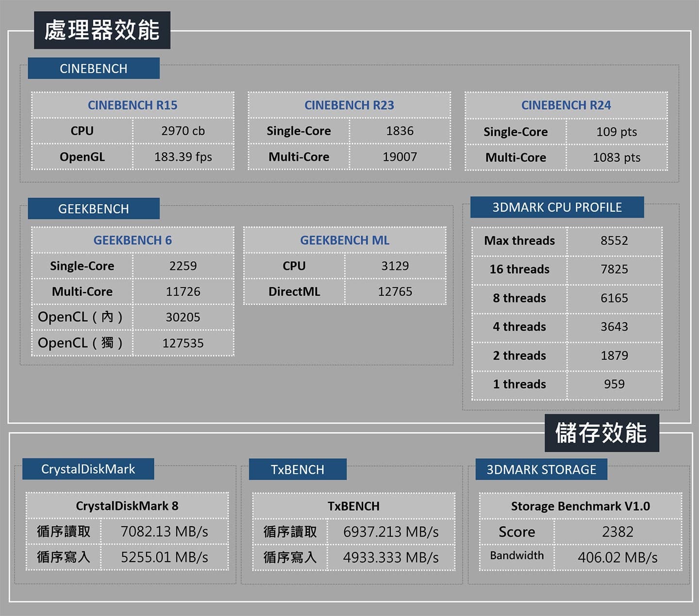Image resolution: width=699 pixels, height=616 pixels.
Task: Click TxBENCH 循序讀取 label
Action: 290,532
